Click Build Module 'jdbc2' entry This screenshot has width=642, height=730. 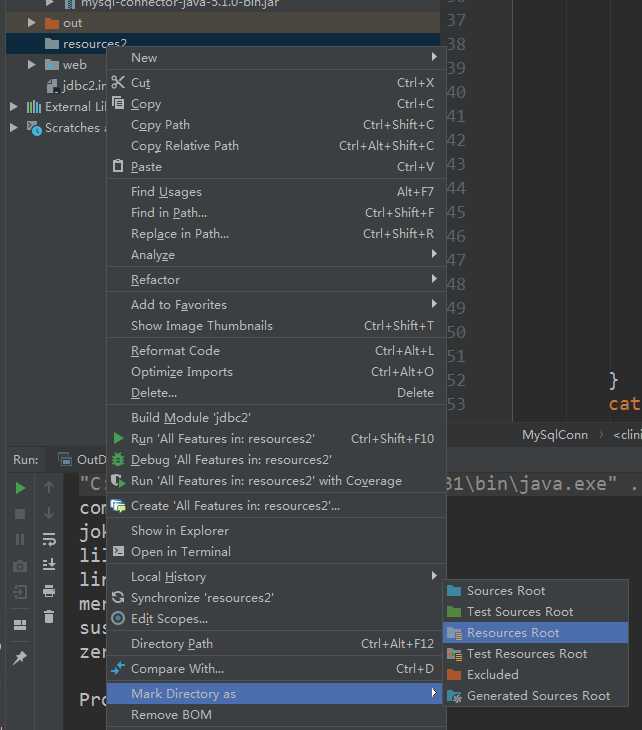275,418
